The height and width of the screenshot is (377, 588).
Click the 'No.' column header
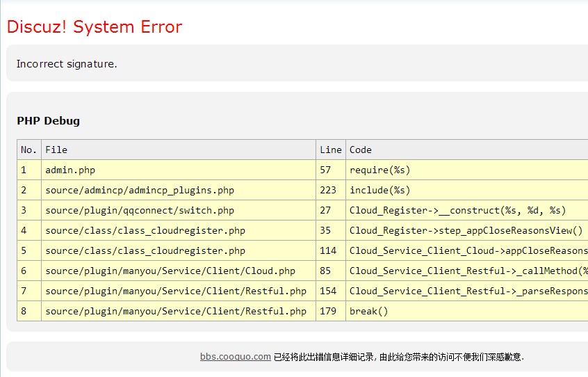[x=29, y=150]
